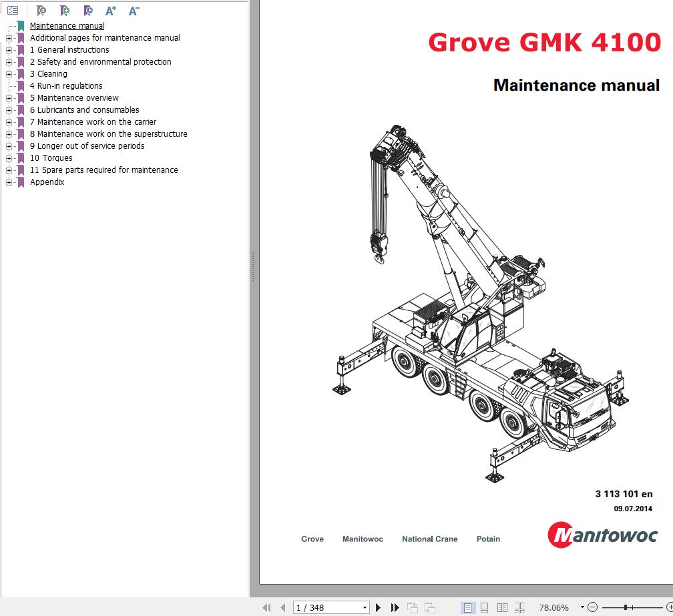Click the set bookmark destination icon
This screenshot has height=616, width=673.
[x=88, y=10]
